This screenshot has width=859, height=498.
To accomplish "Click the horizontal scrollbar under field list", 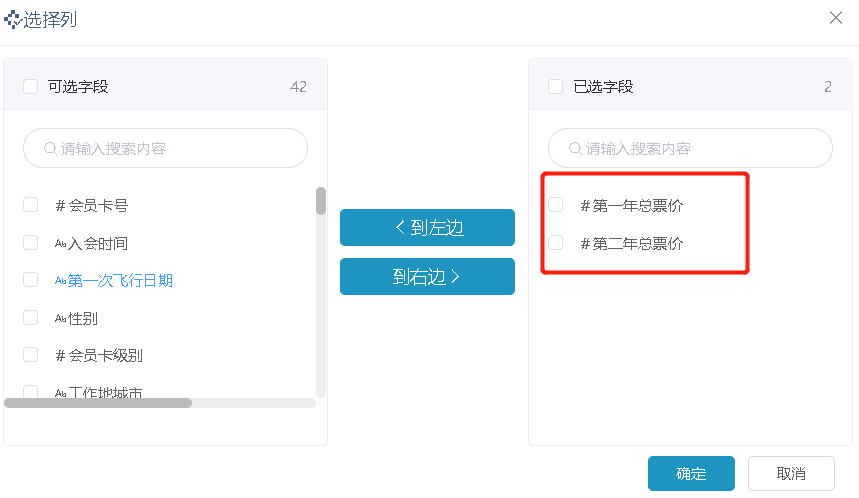I will 98,403.
